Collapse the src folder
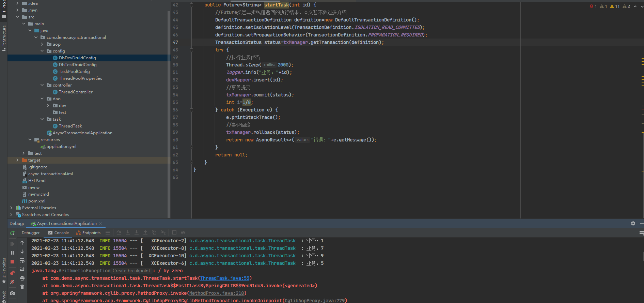644x303 pixels. 17,17
